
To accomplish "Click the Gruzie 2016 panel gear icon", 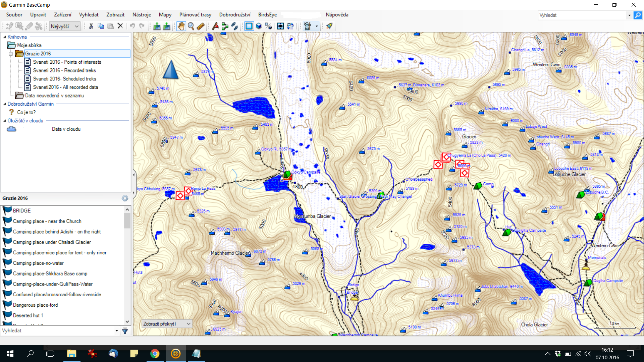I will [125, 198].
